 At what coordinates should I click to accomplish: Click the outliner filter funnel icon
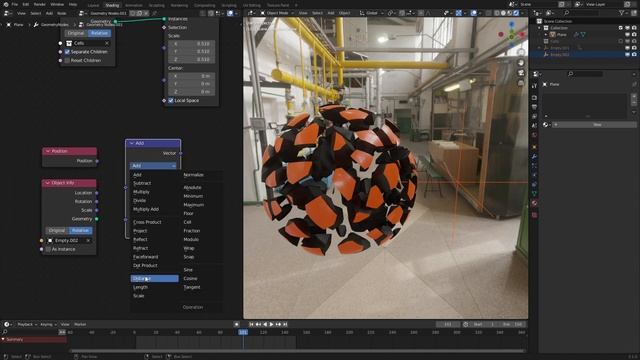[622, 13]
